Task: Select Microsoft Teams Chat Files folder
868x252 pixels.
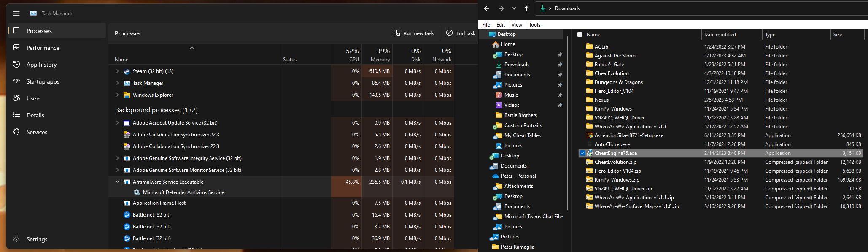Action: (534, 217)
